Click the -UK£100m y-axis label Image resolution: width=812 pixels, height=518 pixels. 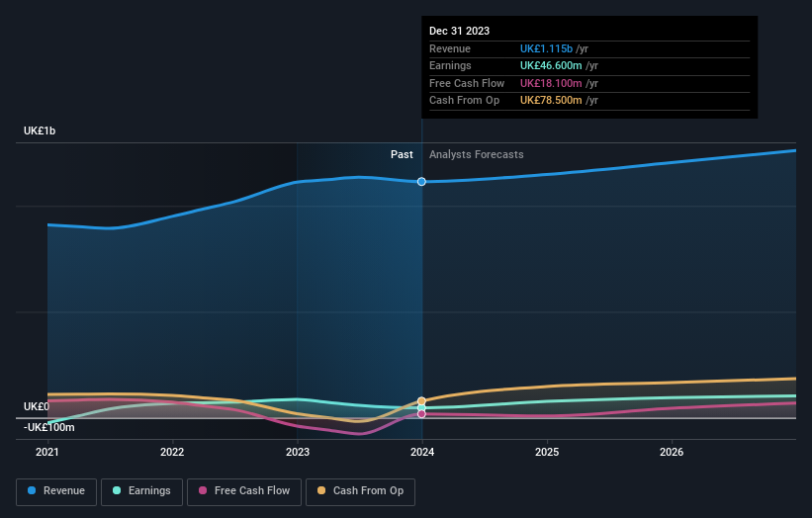point(49,427)
